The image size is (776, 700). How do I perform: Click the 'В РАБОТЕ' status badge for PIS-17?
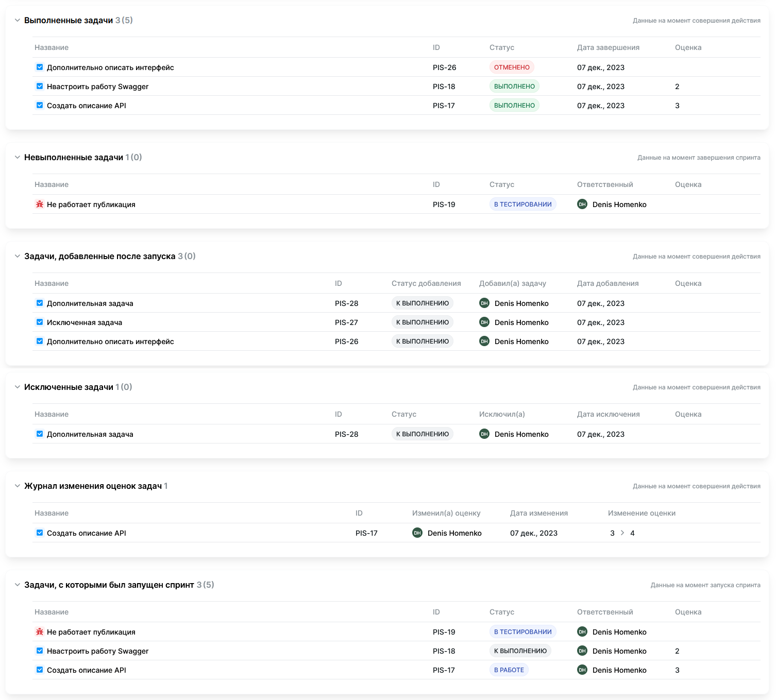click(509, 670)
